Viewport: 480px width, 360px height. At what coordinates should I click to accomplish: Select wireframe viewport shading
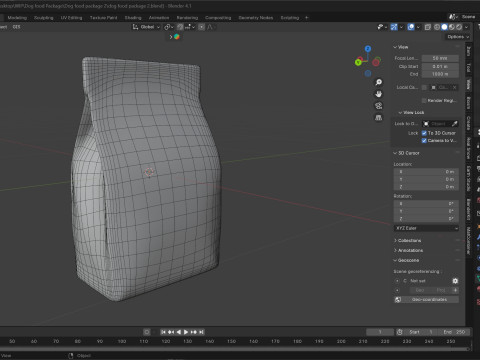coord(437,27)
